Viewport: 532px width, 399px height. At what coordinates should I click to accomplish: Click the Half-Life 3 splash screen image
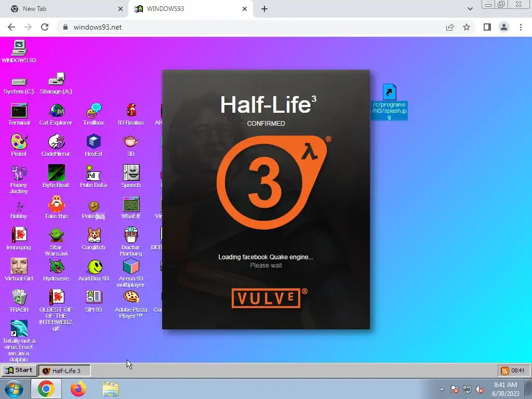pos(266,199)
